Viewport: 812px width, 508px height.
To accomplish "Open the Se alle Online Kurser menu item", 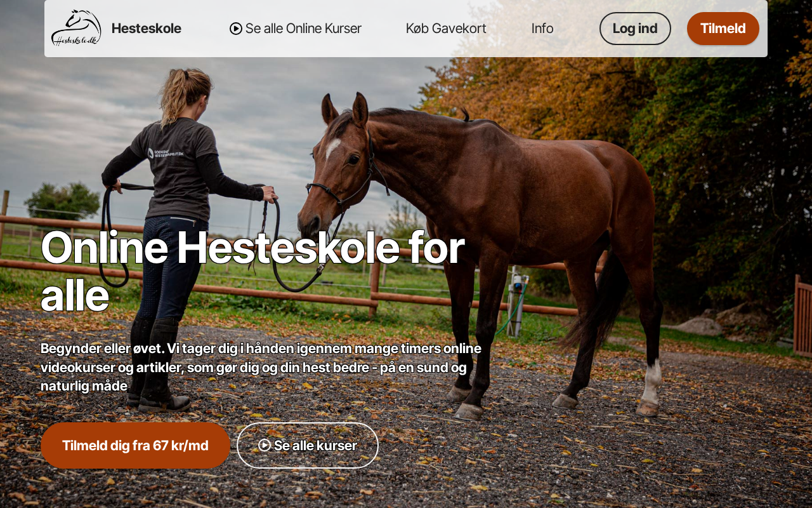I will 296,29.
